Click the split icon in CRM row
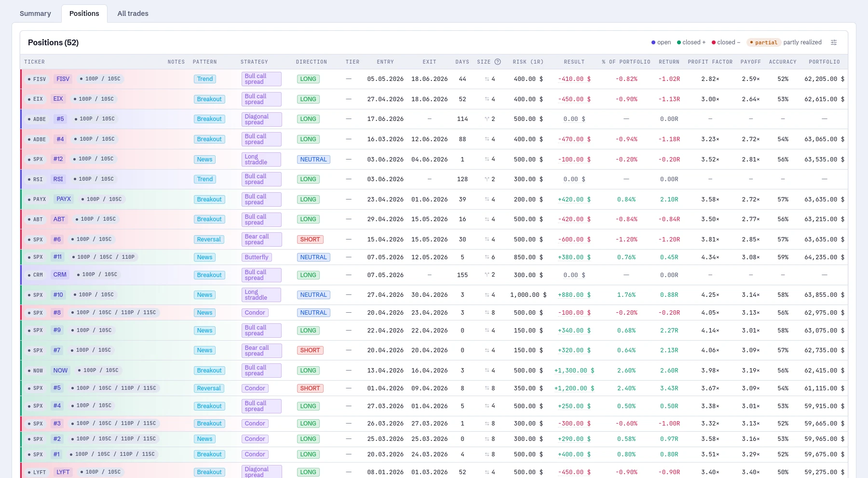The image size is (868, 478). (487, 275)
